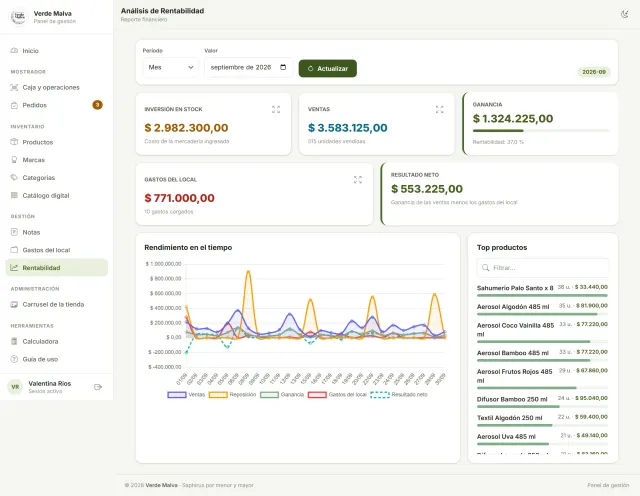Open the calendar picker icon
Image resolution: width=640 pixels, height=496 pixels.
(x=283, y=67)
